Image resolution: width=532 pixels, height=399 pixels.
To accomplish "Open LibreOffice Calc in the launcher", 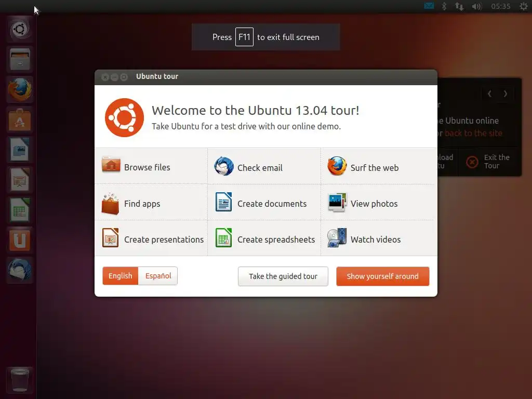I will [x=20, y=210].
